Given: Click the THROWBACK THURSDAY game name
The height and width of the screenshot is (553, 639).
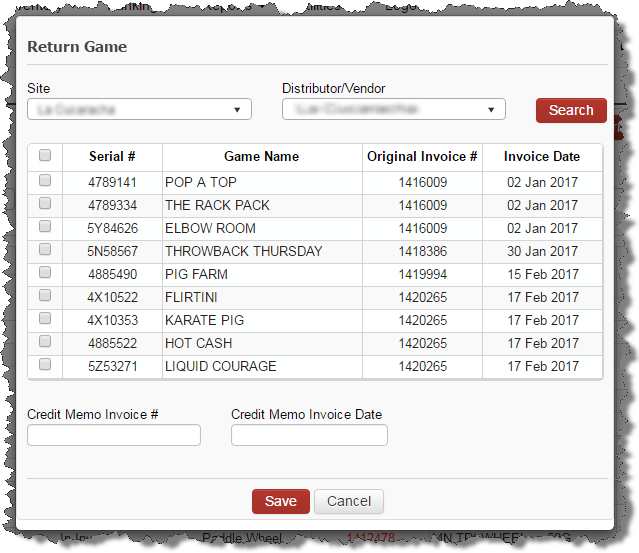Looking at the screenshot, I should coord(244,251).
